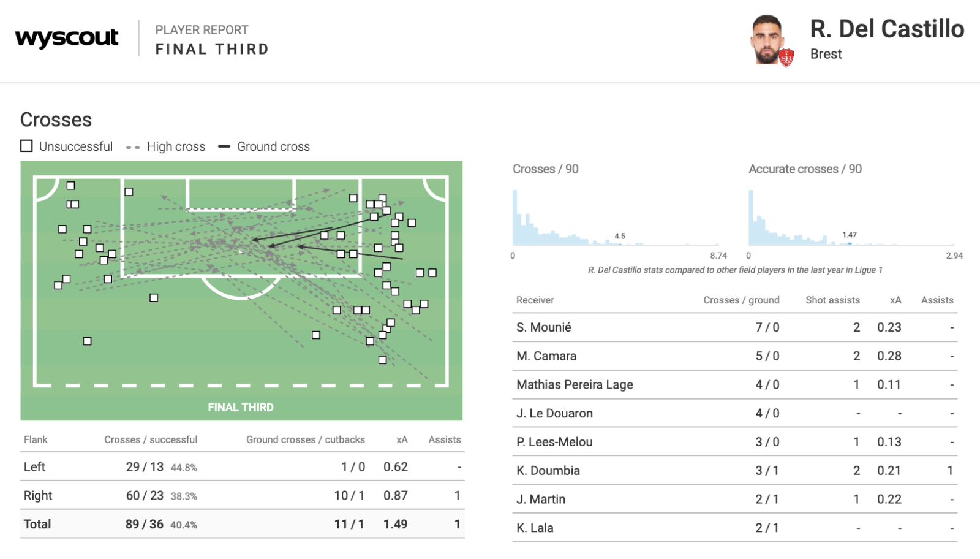This screenshot has height=559, width=980.
Task: Click the Total row in the flank table
Action: (242, 525)
